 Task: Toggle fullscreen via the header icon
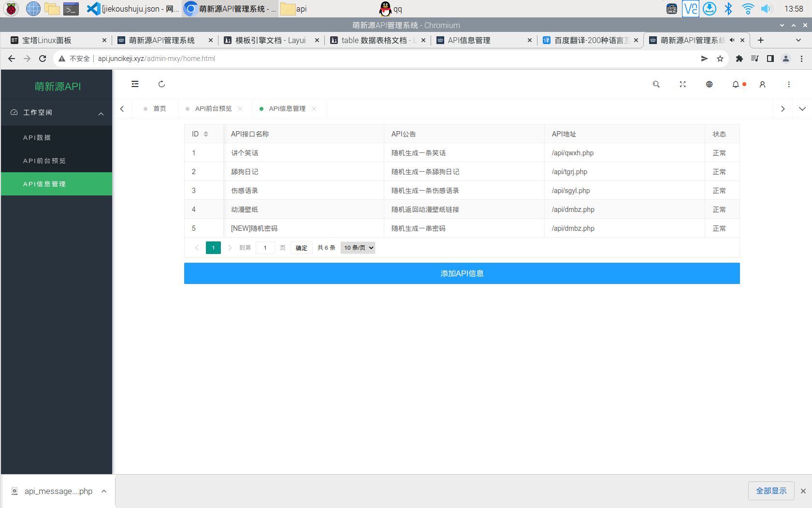(x=682, y=84)
